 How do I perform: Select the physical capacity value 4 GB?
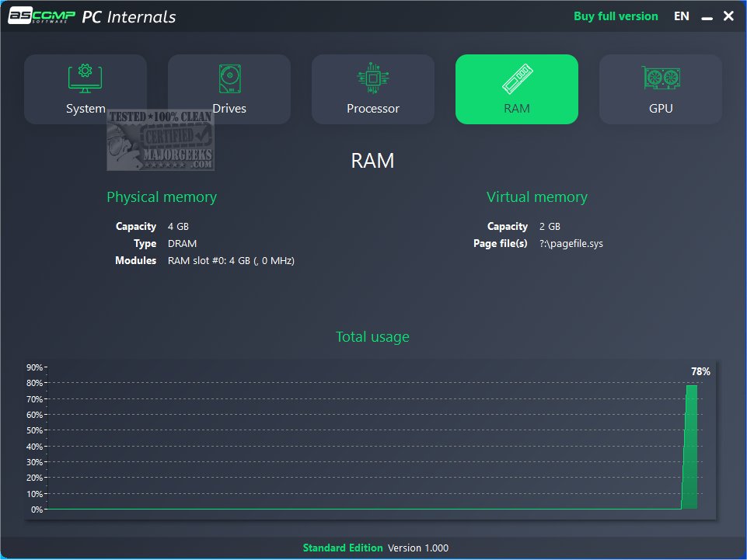click(178, 227)
